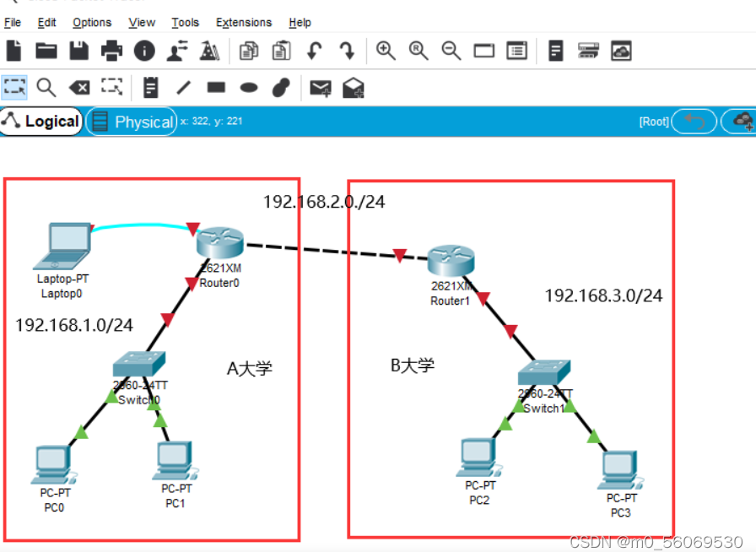Add a Complex PDU open envelope
This screenshot has width=756, height=558.
pyautogui.click(x=354, y=87)
